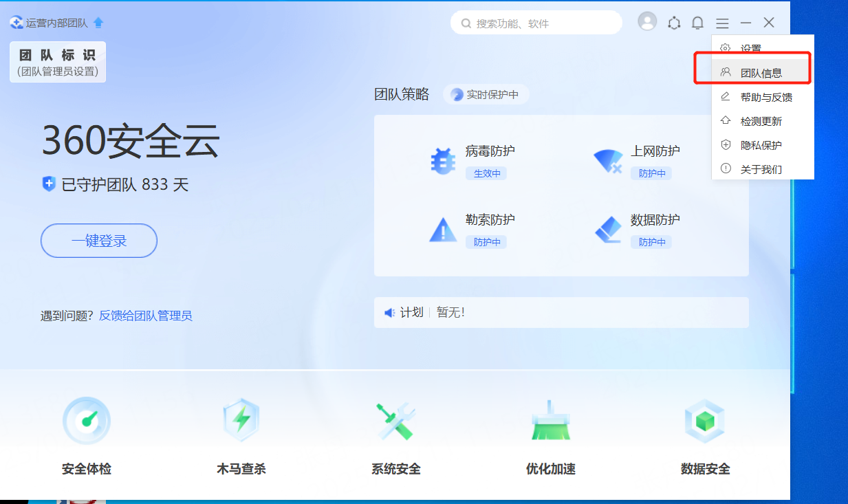The width and height of the screenshot is (848, 504).
Task: Click the 生效中 status under 病毒防护
Action: 486,173
